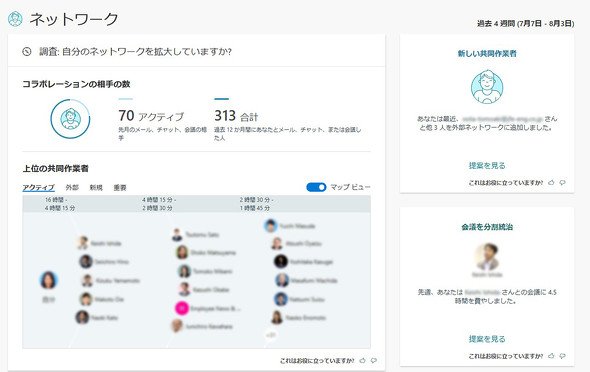Open 提案を見る link in 新しい共同作業者 card

coord(487,166)
